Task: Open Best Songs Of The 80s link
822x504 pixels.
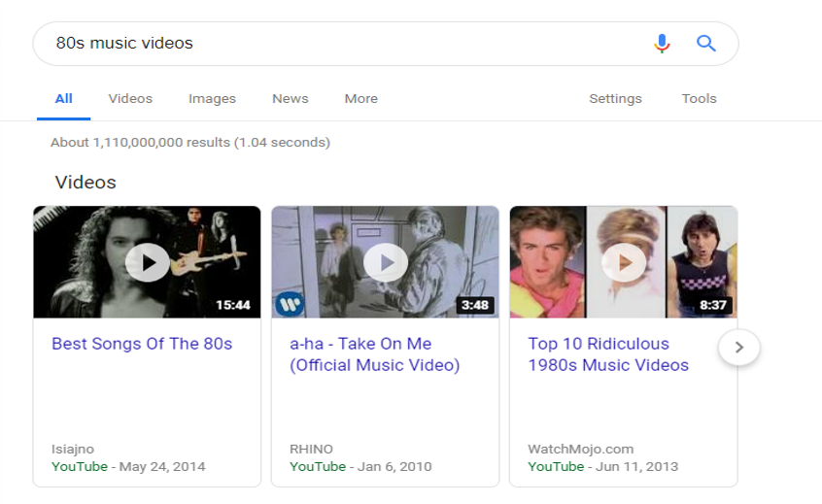Action: (142, 344)
